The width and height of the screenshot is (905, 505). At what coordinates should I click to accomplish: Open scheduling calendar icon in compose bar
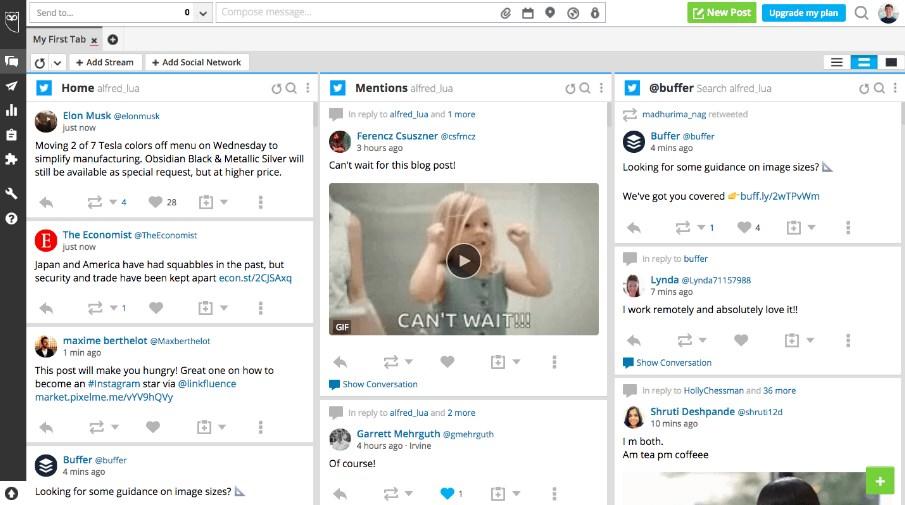528,13
